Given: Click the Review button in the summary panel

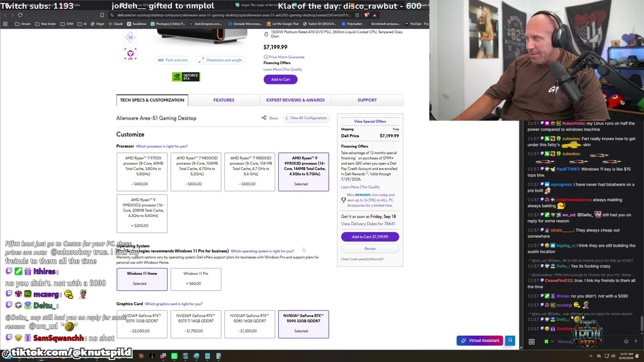Looking at the screenshot, I should (370, 249).
